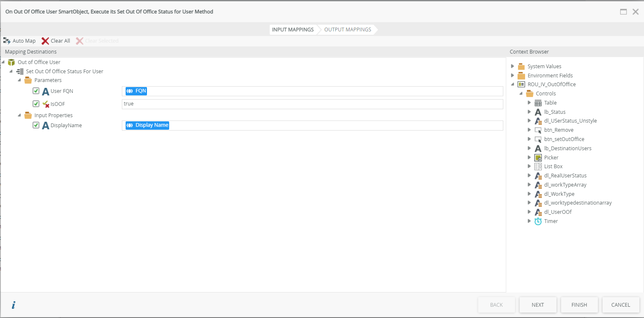Viewport: 644px width, 318px height.
Task: Maximize the mapping dialog window
Action: (x=623, y=12)
